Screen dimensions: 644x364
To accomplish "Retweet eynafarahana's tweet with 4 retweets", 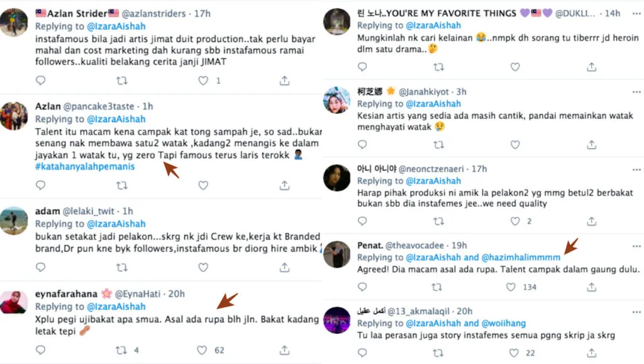I will (122, 350).
